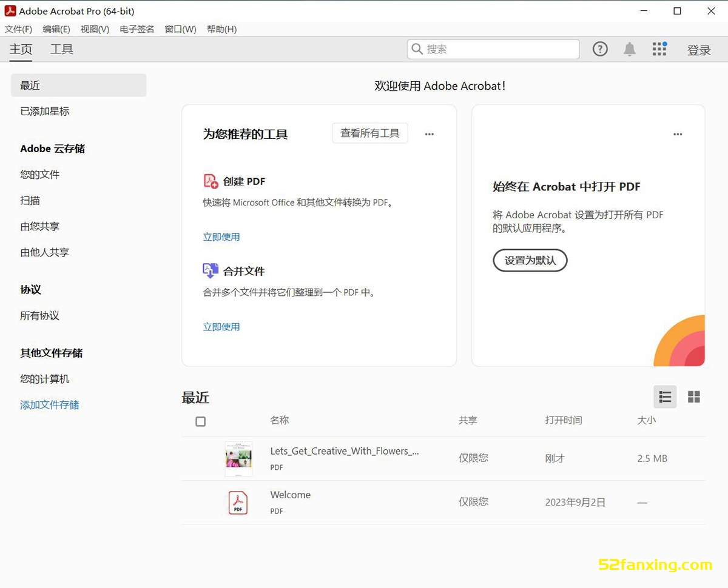The width and height of the screenshot is (728, 588).
Task: Click the 刚才 open time cell
Action: (555, 459)
